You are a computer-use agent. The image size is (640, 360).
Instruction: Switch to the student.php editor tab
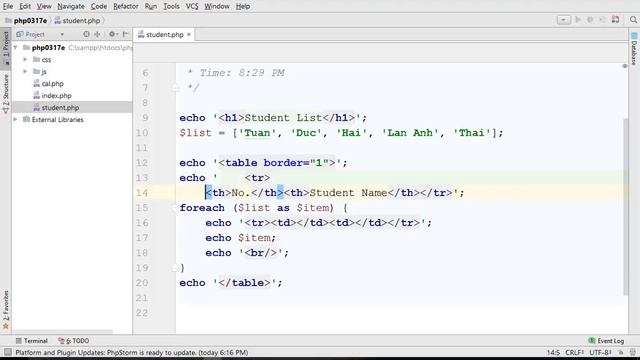pyautogui.click(x=164, y=35)
